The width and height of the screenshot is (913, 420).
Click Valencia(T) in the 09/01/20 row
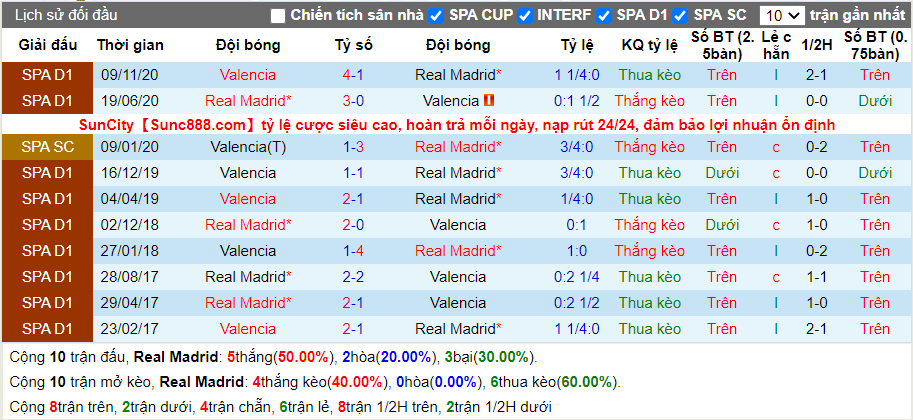tap(248, 147)
